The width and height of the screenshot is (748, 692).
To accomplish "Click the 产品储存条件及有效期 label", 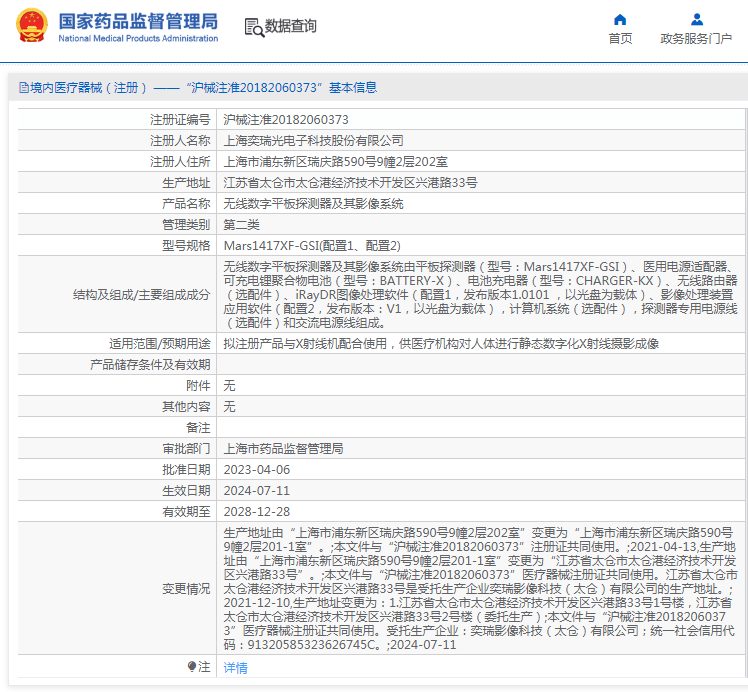I will (150, 364).
